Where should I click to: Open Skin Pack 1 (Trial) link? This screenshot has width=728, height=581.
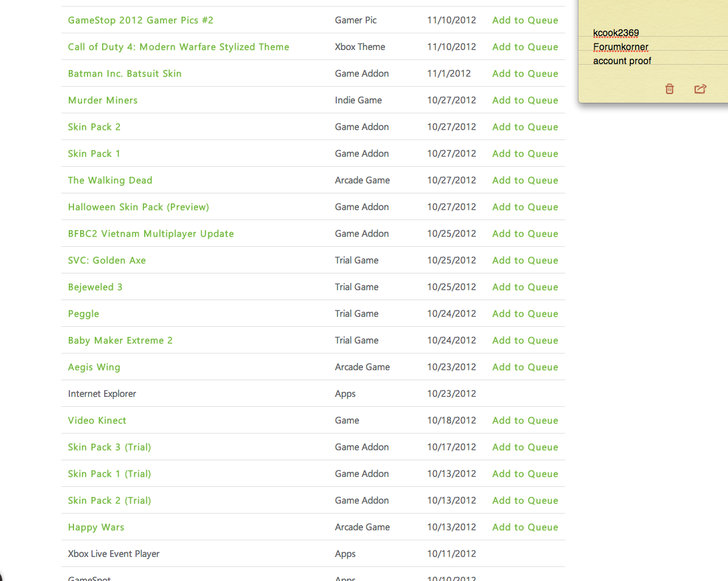[x=109, y=474]
